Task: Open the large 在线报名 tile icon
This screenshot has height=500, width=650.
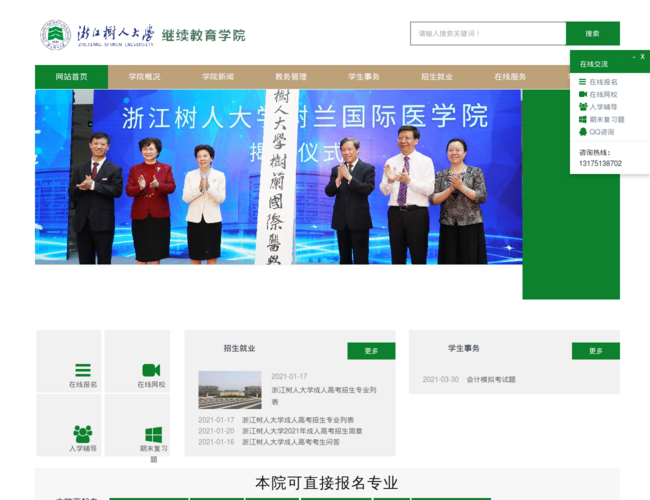Action: 83,370
